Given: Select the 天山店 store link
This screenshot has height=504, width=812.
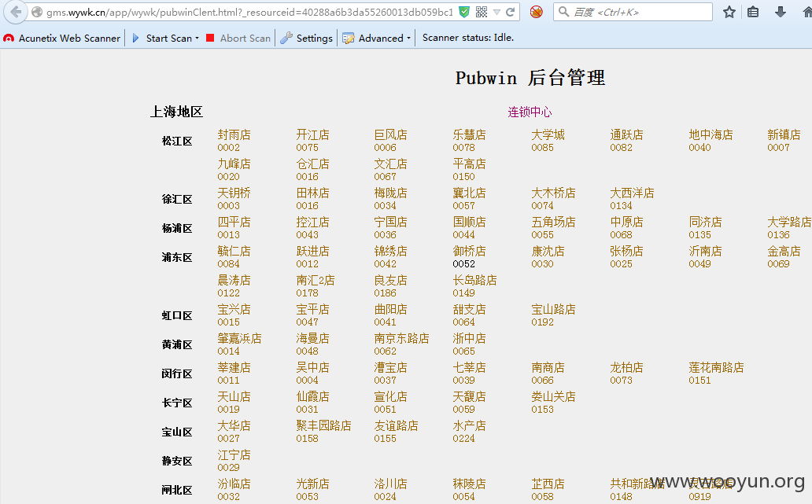Looking at the screenshot, I should tap(234, 395).
